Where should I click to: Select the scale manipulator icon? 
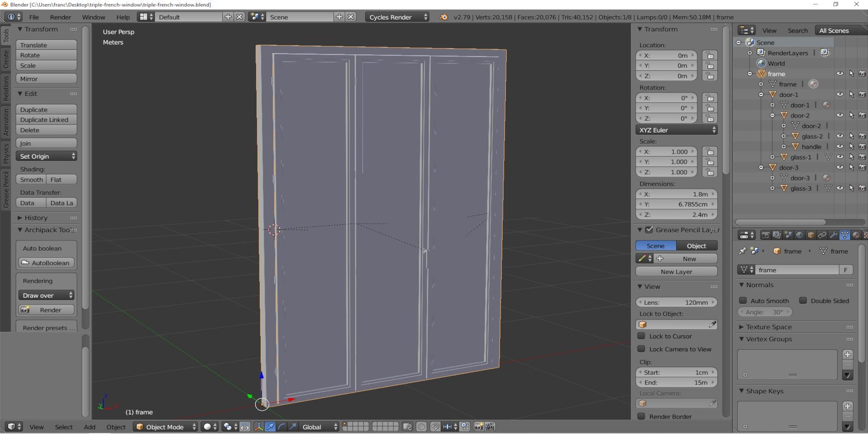click(292, 427)
